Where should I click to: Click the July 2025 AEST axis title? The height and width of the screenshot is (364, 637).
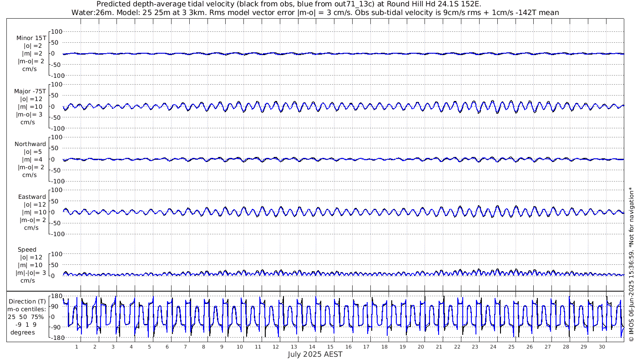pos(315,354)
